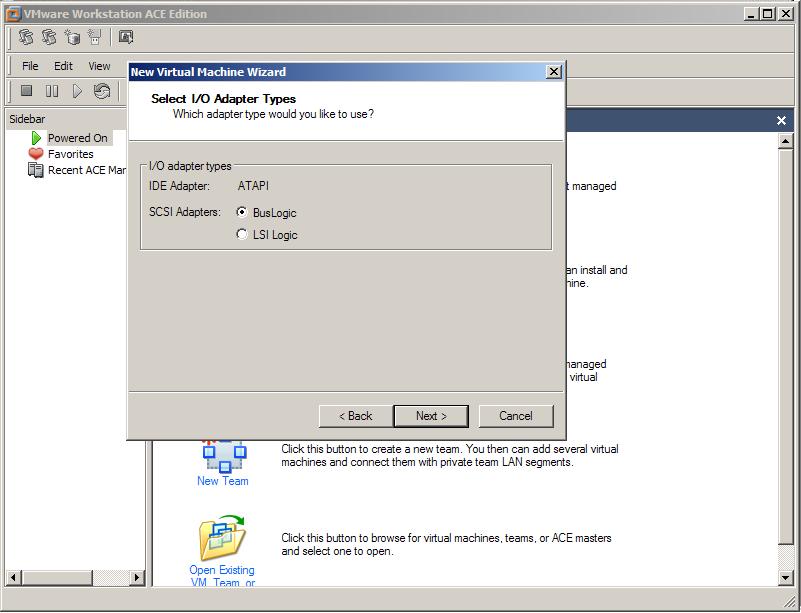
Task: Click the full-screen view icon in the top toolbar
Action: 126,37
